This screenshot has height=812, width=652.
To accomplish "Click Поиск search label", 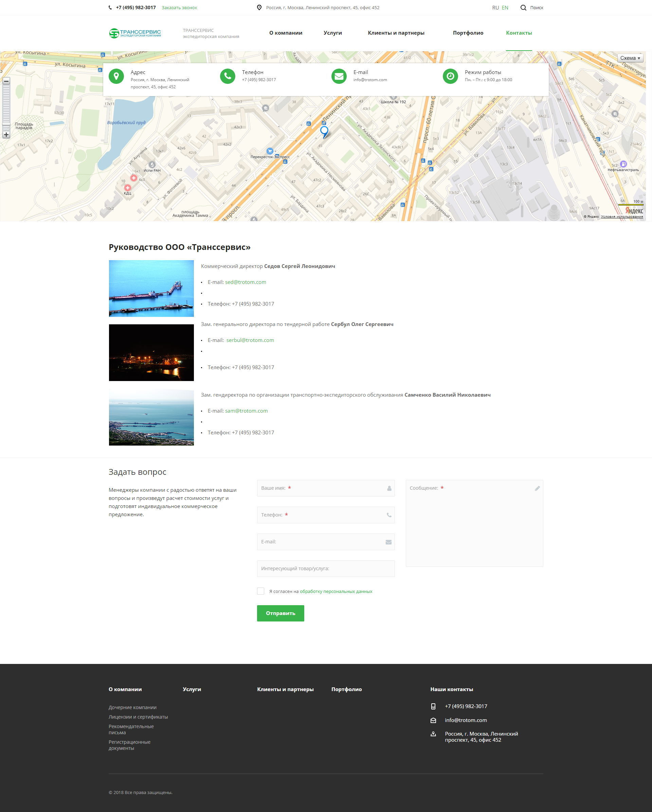I will (x=537, y=7).
